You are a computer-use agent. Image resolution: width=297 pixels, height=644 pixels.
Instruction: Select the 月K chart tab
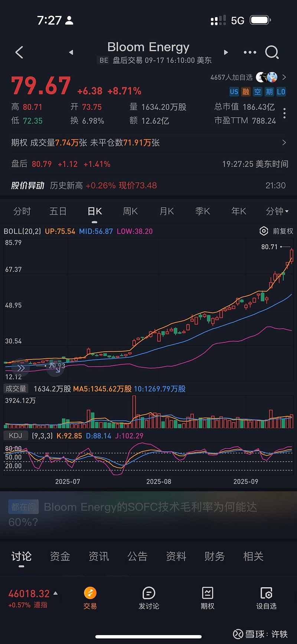pyautogui.click(x=167, y=211)
